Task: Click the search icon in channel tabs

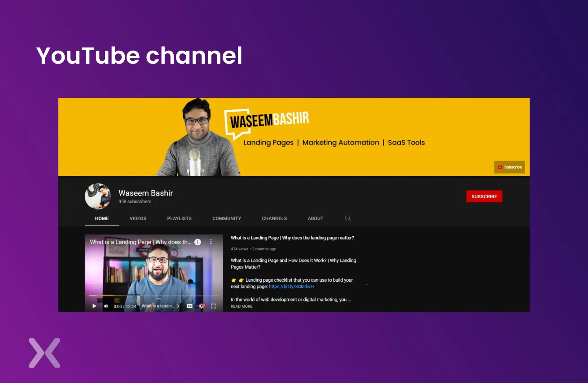Action: pyautogui.click(x=348, y=218)
